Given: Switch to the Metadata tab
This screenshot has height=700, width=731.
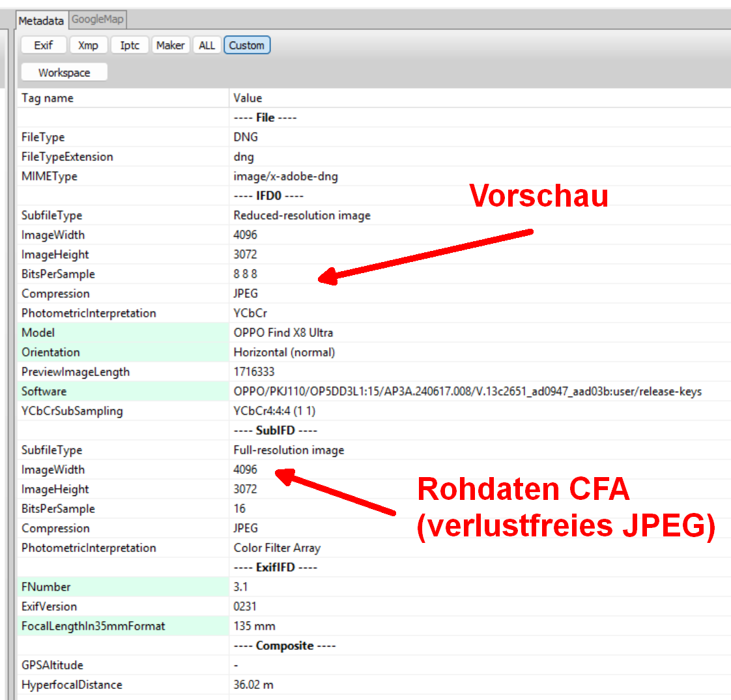Looking at the screenshot, I should [41, 21].
